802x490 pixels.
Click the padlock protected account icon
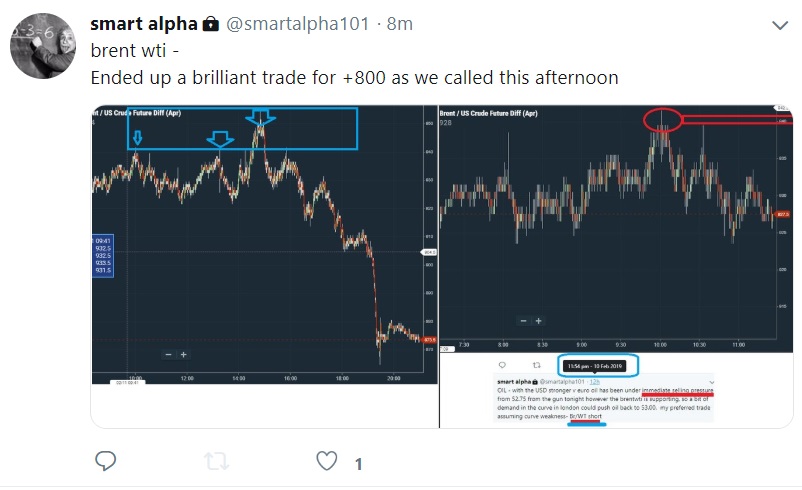(x=211, y=23)
